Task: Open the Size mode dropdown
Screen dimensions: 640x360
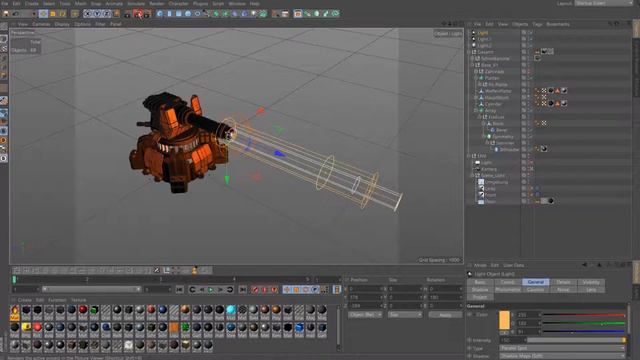Action: pos(405,315)
